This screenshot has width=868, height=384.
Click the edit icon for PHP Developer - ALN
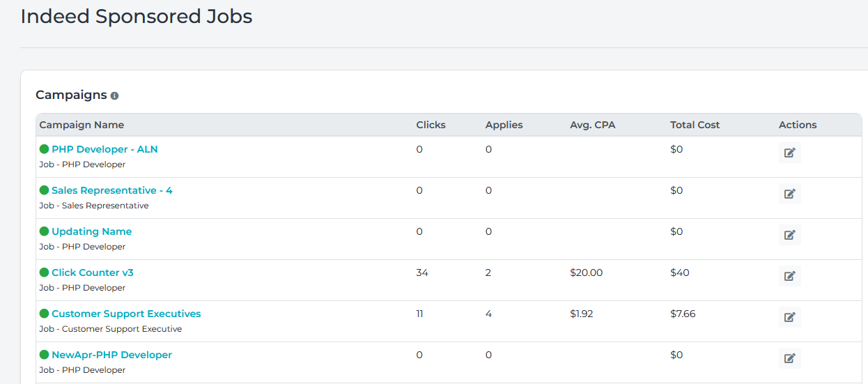pyautogui.click(x=789, y=153)
